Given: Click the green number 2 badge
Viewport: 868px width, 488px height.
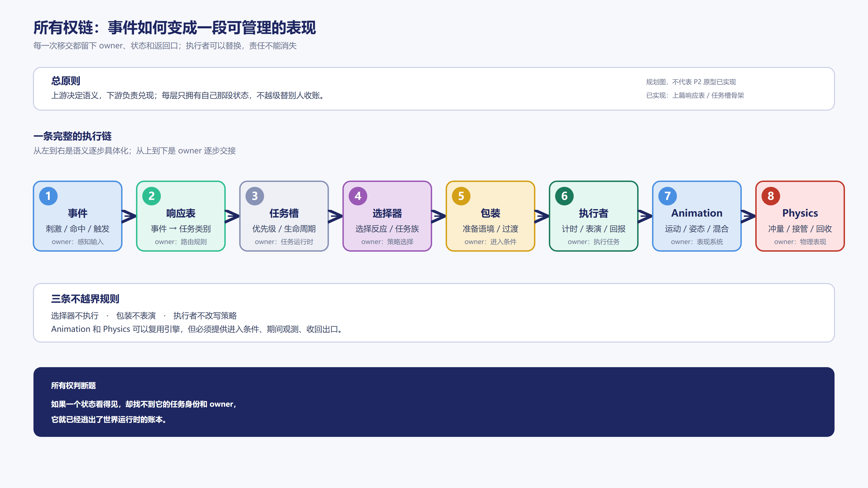Looking at the screenshot, I should pyautogui.click(x=151, y=196).
